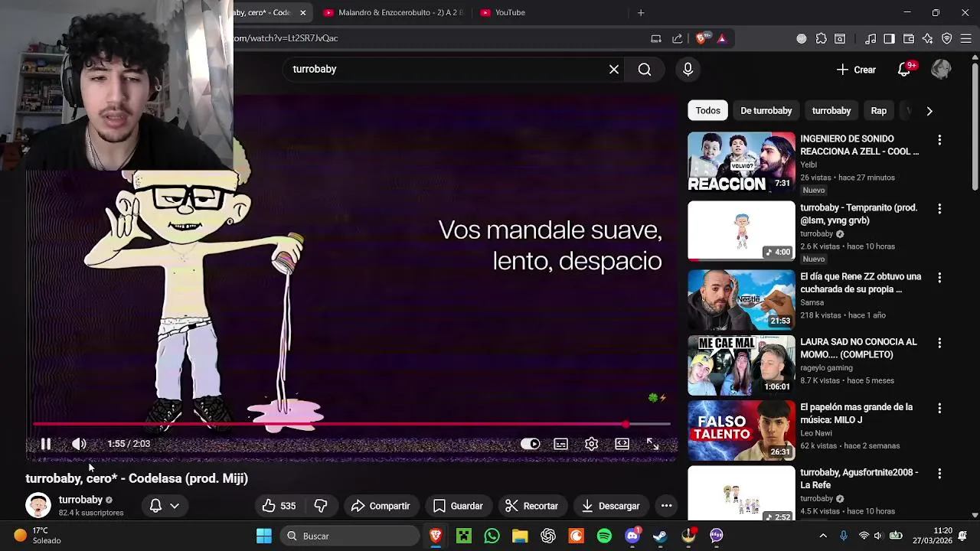The height and width of the screenshot is (551, 980).
Task: Open the browser hamburger menu
Action: pos(967,38)
